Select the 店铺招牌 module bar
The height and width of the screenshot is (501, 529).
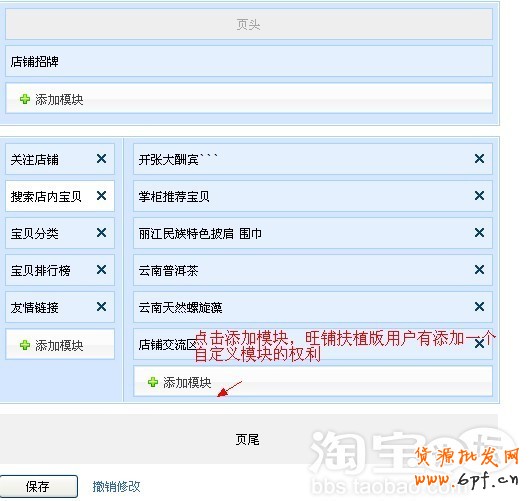(249, 61)
